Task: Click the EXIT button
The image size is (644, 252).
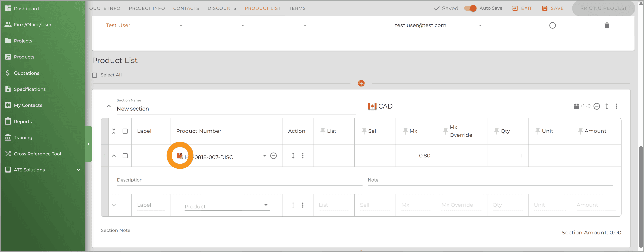Action: 522,8
